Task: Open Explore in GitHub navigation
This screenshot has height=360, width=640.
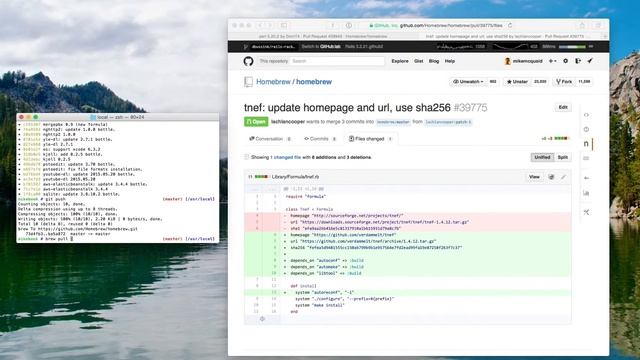Action: pyautogui.click(x=400, y=61)
